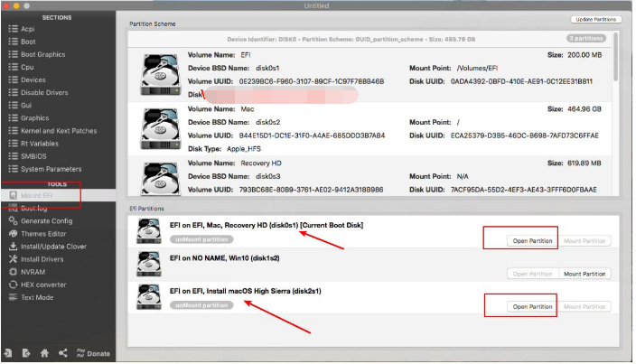
Task: Click the Update Partitions button
Action: pos(595,20)
